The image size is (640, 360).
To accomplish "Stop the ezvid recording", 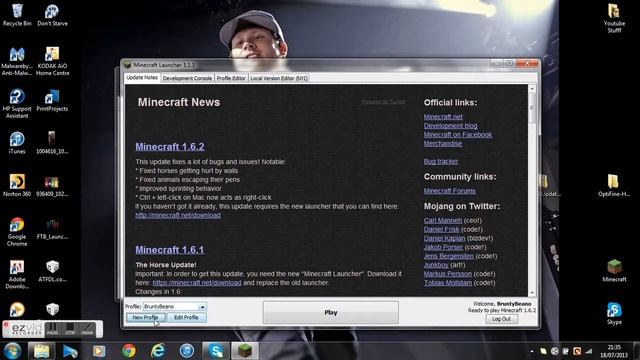I will (70, 329).
